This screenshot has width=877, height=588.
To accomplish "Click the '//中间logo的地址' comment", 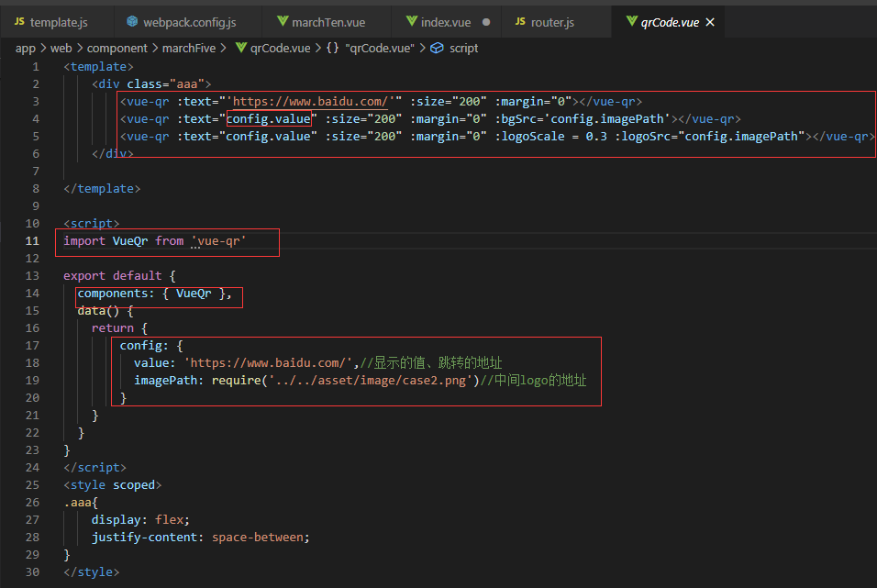I will pyautogui.click(x=533, y=381).
